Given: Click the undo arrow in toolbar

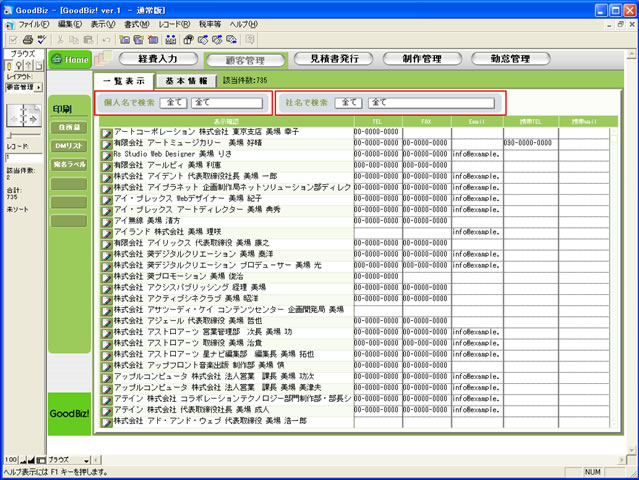Looking at the screenshot, I should tap(105, 39).
